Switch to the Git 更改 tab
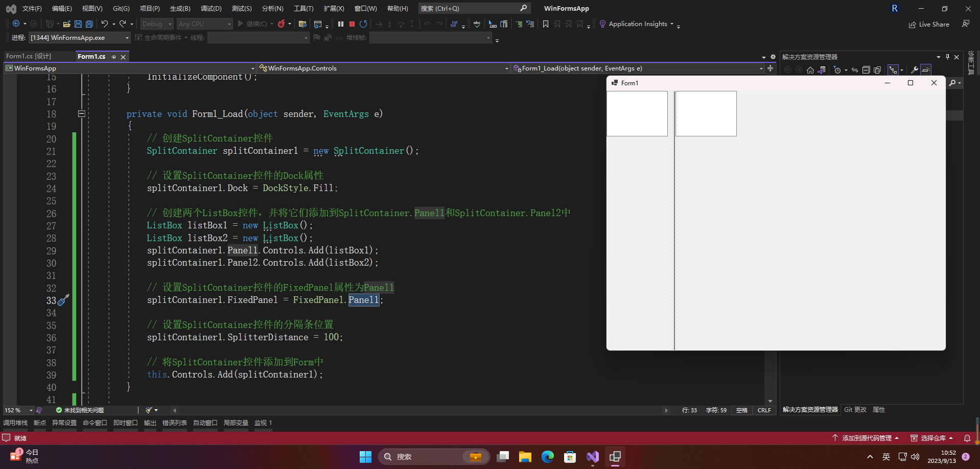 [855, 410]
